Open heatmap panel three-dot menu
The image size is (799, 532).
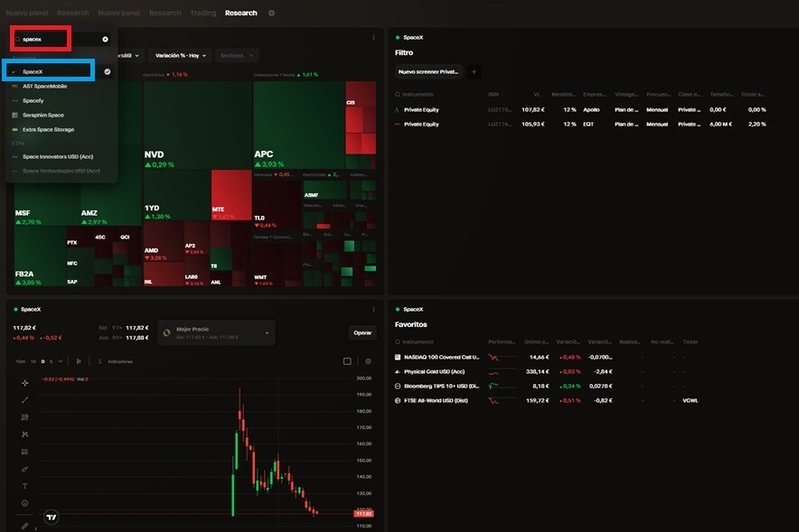coord(373,38)
